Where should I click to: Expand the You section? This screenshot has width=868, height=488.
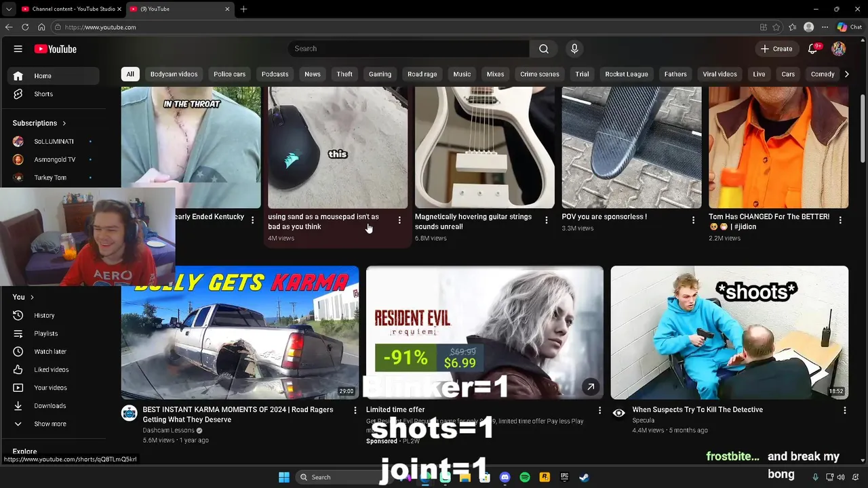(23, 297)
